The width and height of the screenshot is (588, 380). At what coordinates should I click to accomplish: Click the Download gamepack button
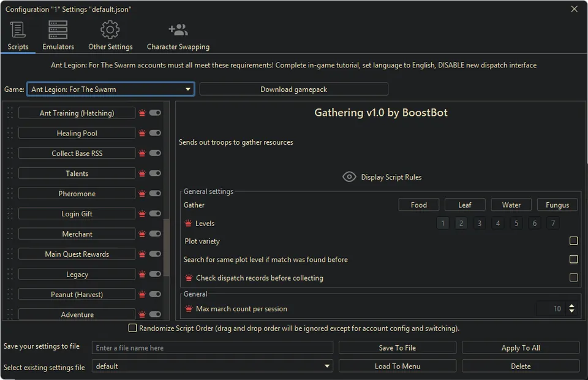[x=293, y=89]
